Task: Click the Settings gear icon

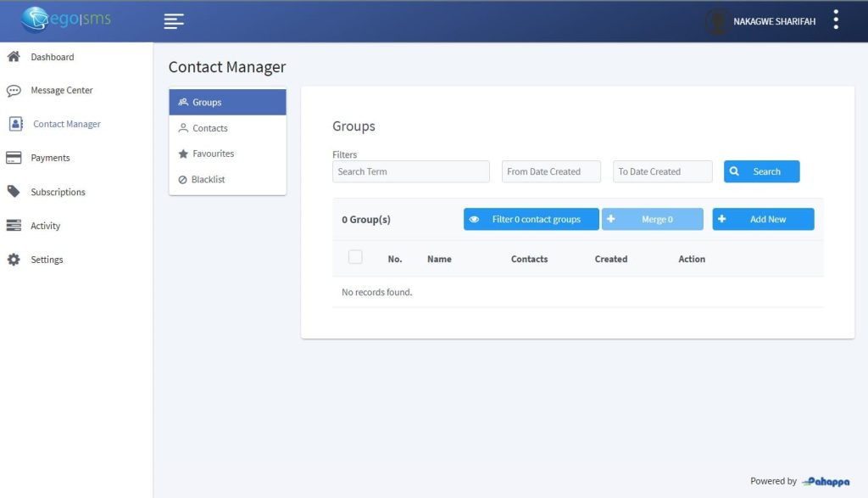Action: [14, 260]
